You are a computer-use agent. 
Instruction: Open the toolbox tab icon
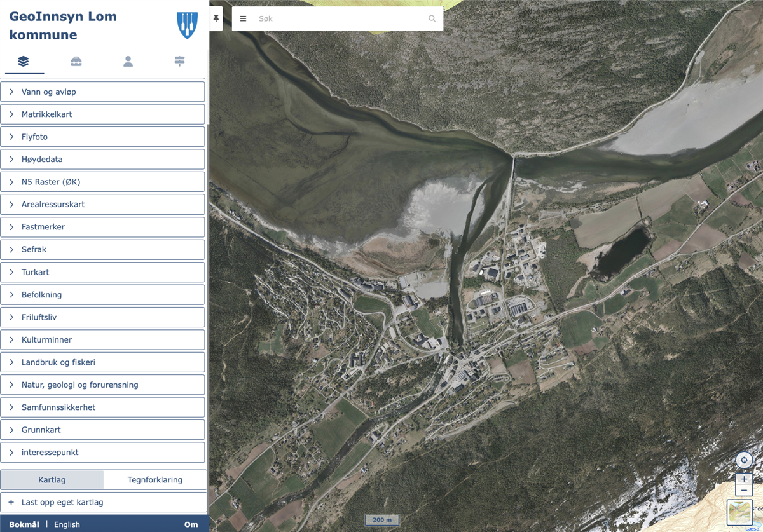pyautogui.click(x=76, y=61)
